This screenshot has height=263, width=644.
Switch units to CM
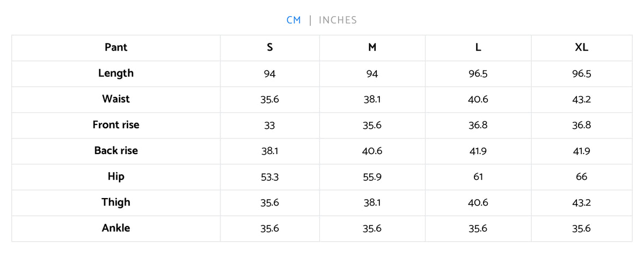pyautogui.click(x=294, y=20)
